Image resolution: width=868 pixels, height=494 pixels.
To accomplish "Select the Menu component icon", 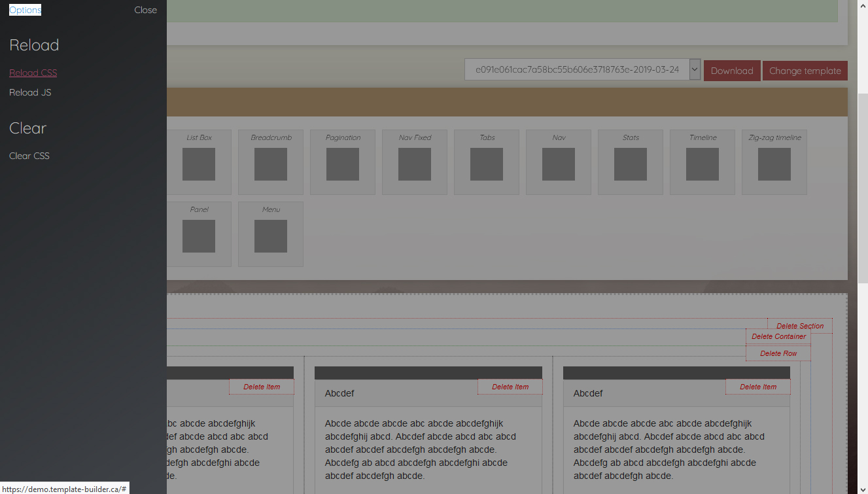I will [271, 236].
